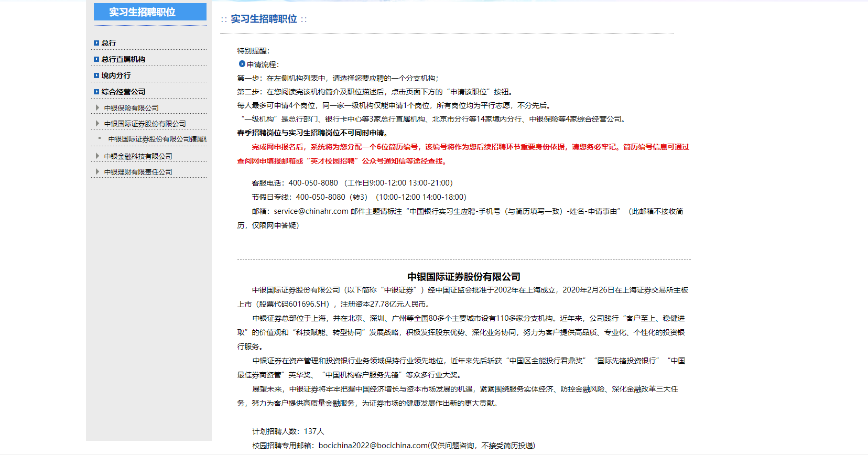Image resolution: width=868 pixels, height=455 pixels.
Task: Click the blue 实习生招聘职位 sidebar header
Action: tap(150, 12)
